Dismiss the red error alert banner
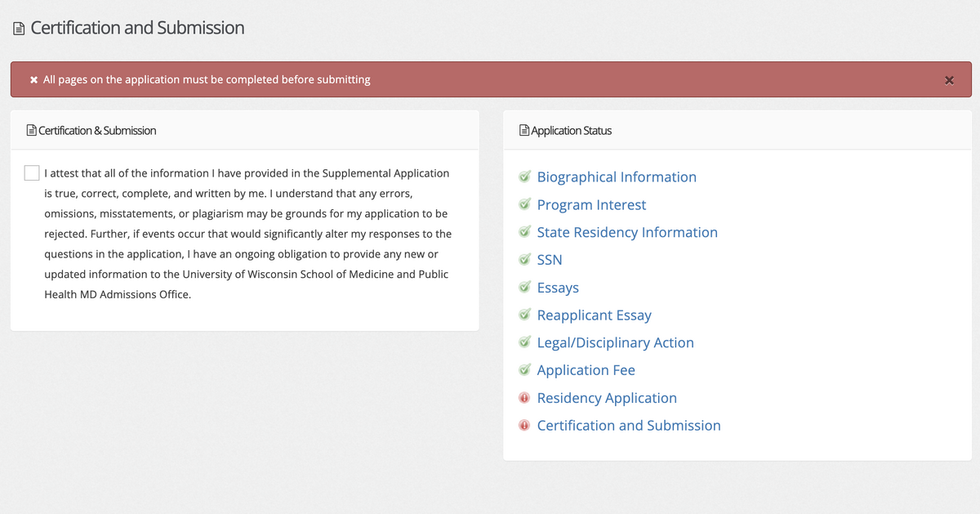 click(948, 80)
